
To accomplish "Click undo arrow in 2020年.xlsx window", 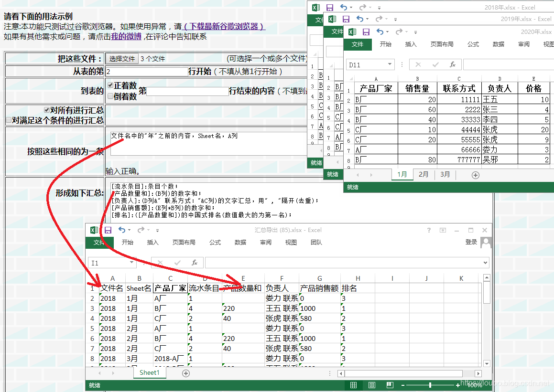I will click(380, 32).
